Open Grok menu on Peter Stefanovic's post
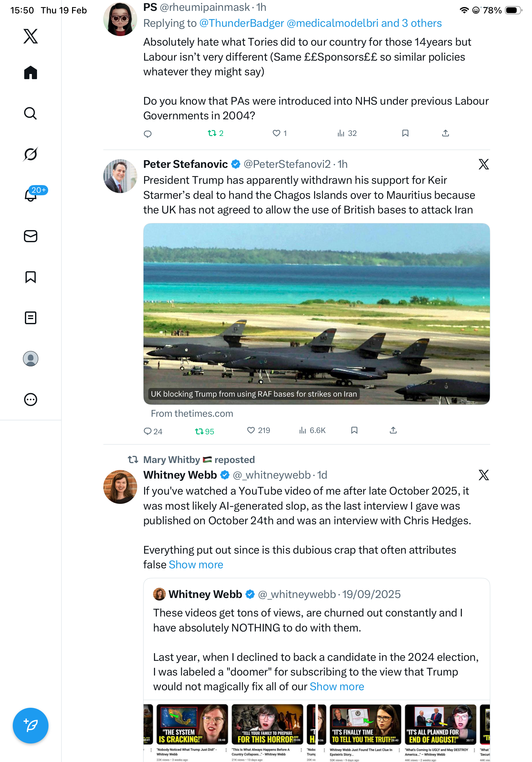Image resolution: width=532 pixels, height=762 pixels. 484,164
